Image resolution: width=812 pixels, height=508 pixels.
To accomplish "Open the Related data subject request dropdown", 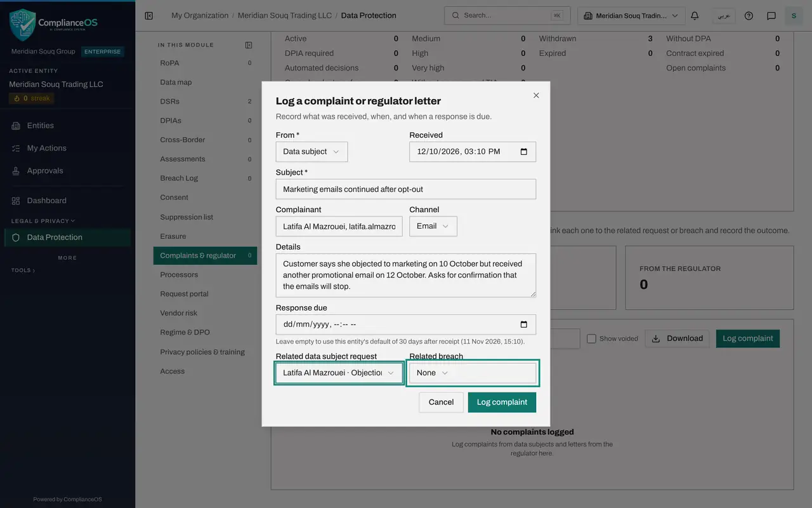I will 339,373.
